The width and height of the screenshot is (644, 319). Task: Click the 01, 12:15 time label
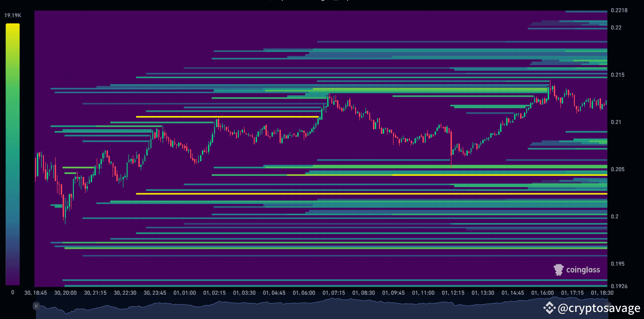click(453, 293)
